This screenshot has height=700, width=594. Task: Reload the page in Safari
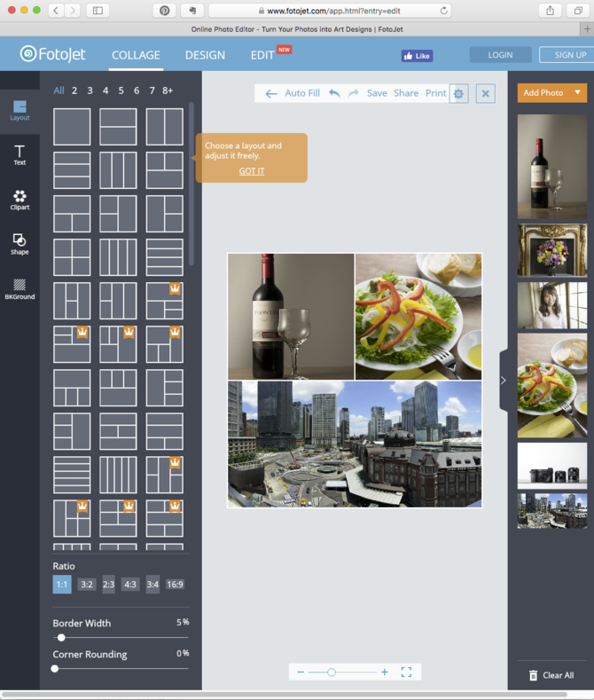click(443, 11)
